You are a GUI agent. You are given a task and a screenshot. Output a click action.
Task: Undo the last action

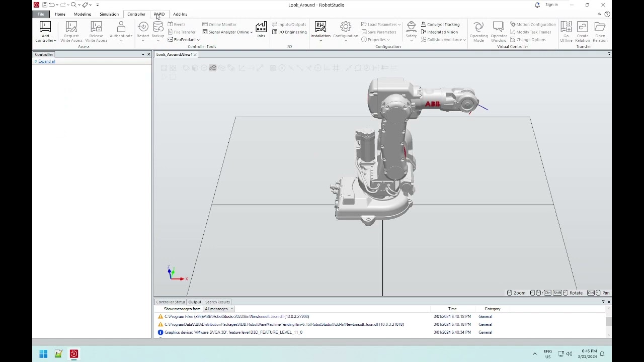(52, 5)
